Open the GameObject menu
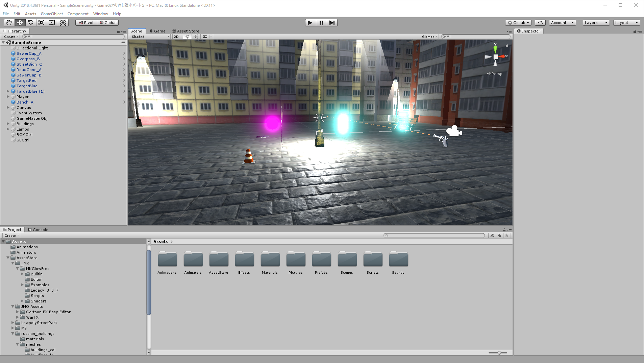This screenshot has width=644, height=363. 52,14
